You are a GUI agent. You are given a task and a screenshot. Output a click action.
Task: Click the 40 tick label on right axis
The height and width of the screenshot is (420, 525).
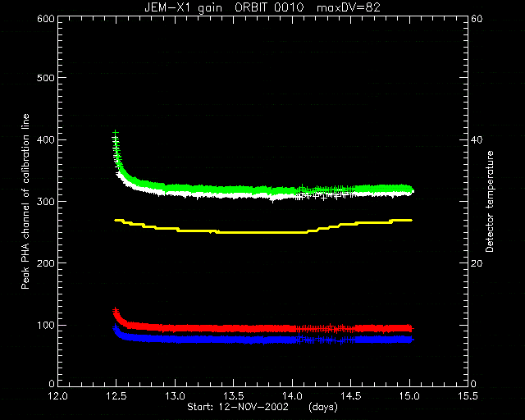coord(477,139)
